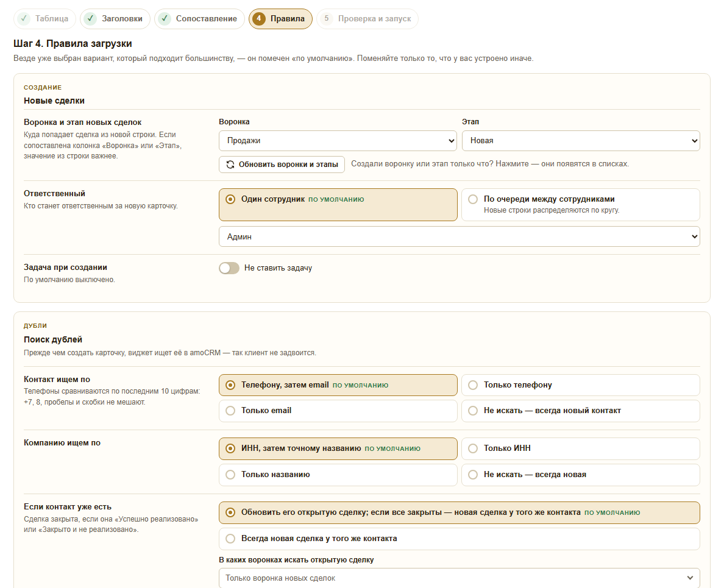Select the «Один сотрудник» option

[338, 205]
